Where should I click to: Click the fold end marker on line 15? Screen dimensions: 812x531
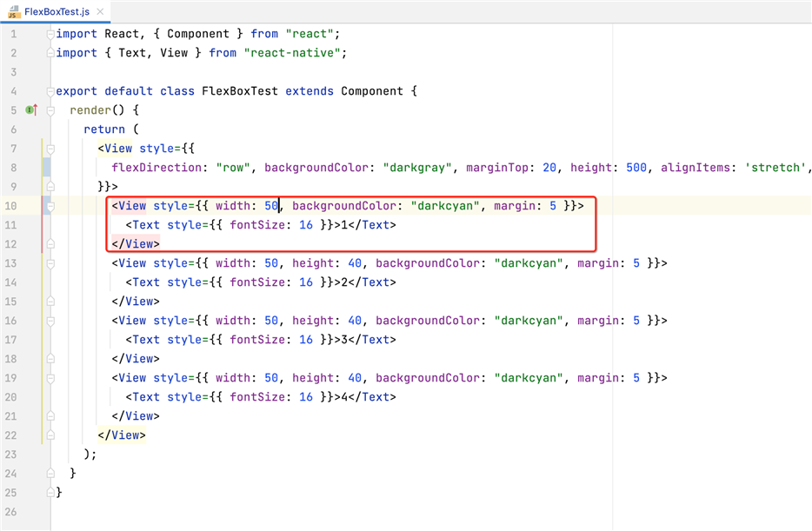(x=50, y=302)
